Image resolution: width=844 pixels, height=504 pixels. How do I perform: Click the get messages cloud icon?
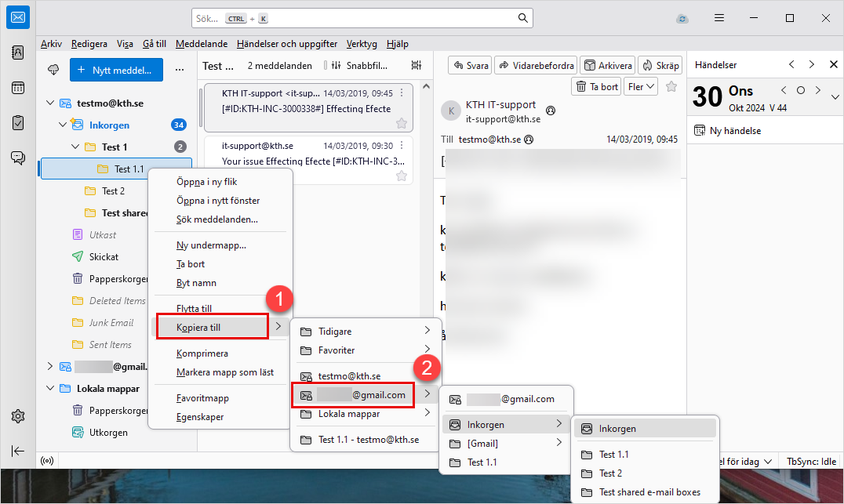tap(53, 70)
